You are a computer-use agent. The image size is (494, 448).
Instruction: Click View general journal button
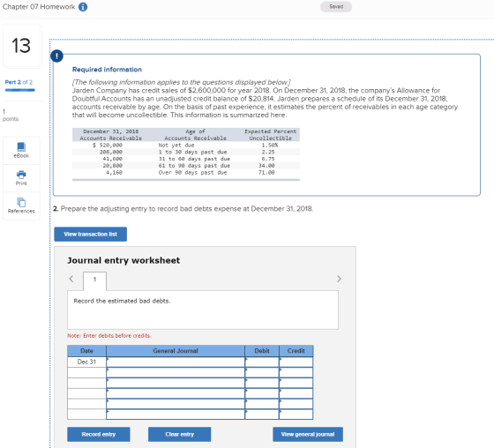(x=308, y=434)
